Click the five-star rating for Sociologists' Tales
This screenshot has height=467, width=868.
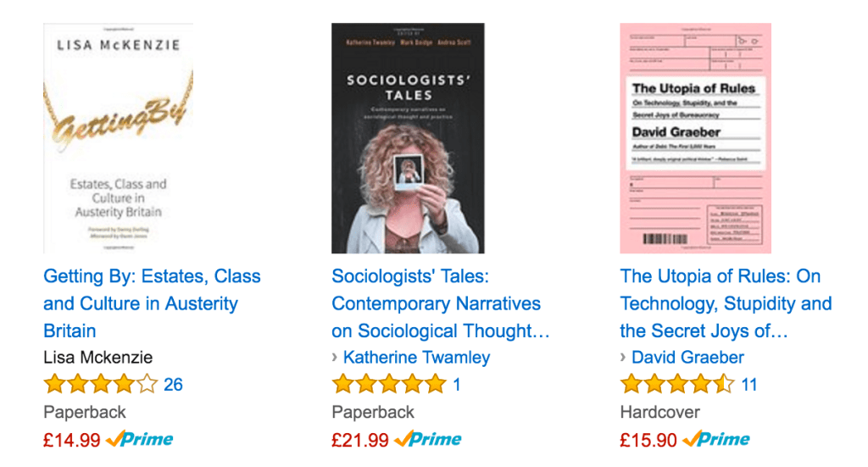(389, 385)
